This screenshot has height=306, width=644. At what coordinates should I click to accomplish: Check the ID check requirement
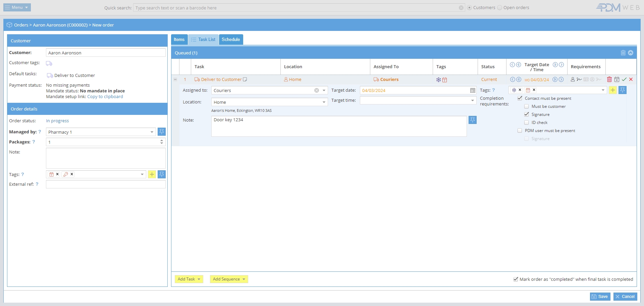coord(527,123)
